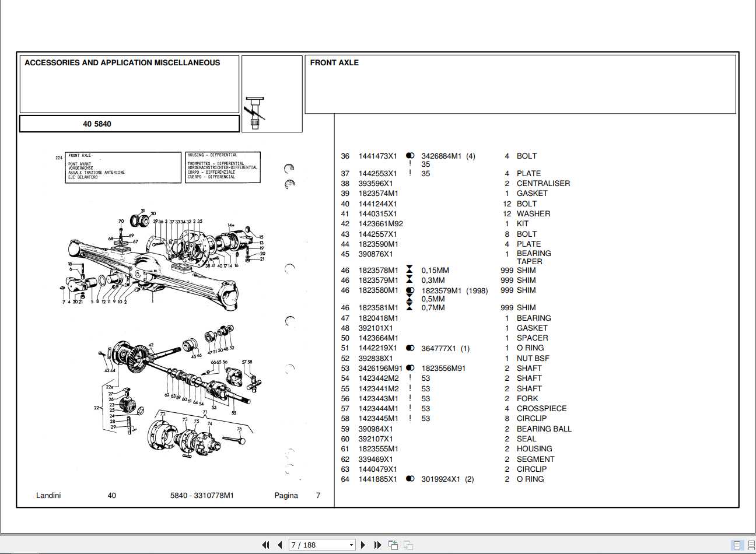Click replacement number 1823556M91
This screenshot has width=756, height=554.
click(443, 368)
